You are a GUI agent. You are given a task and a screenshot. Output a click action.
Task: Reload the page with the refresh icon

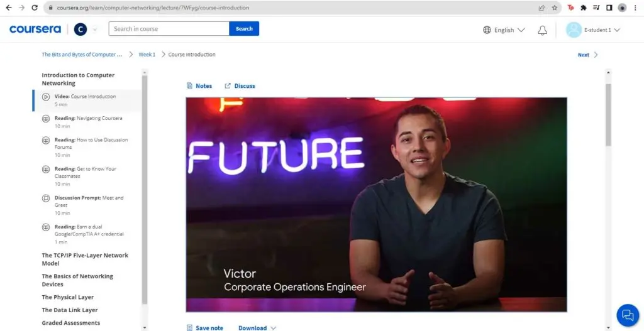coord(35,8)
